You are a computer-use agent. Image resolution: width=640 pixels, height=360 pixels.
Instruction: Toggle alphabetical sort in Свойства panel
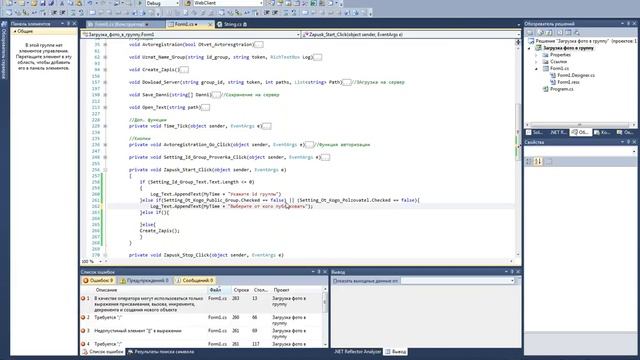tap(538, 162)
